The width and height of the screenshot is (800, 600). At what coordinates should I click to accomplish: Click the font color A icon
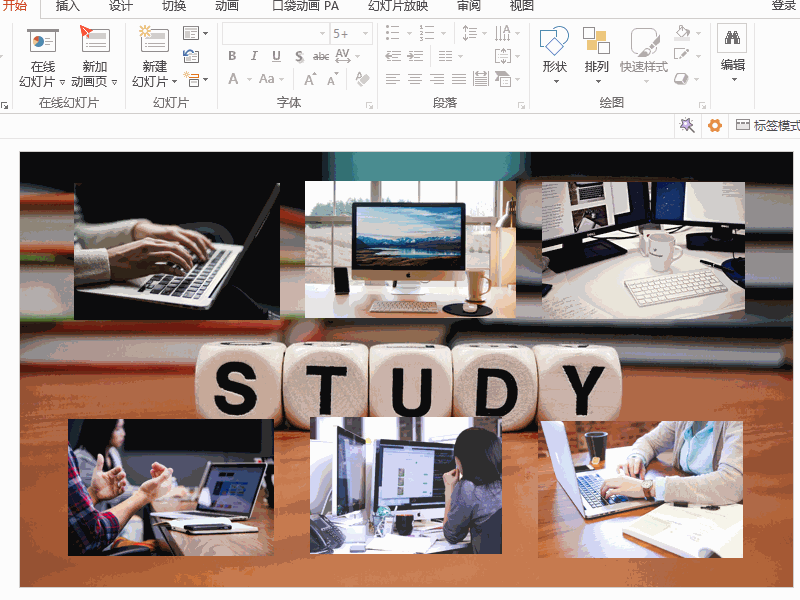tap(233, 79)
